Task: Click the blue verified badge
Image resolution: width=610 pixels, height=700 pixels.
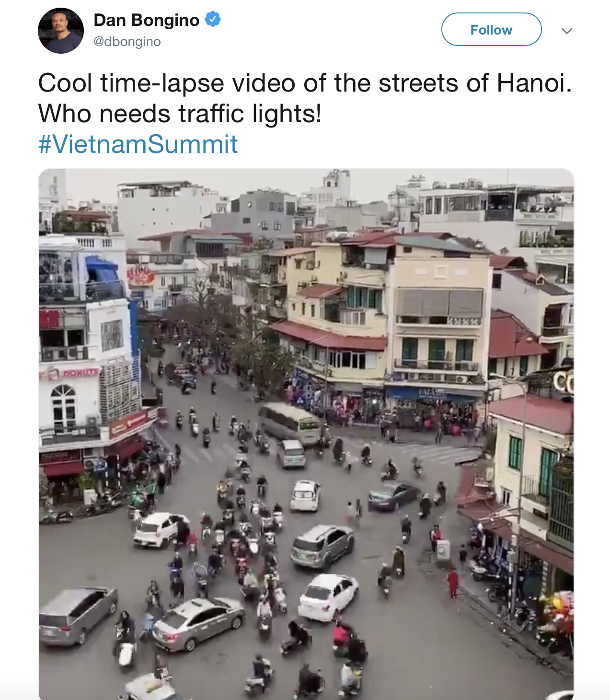Action: [x=213, y=20]
